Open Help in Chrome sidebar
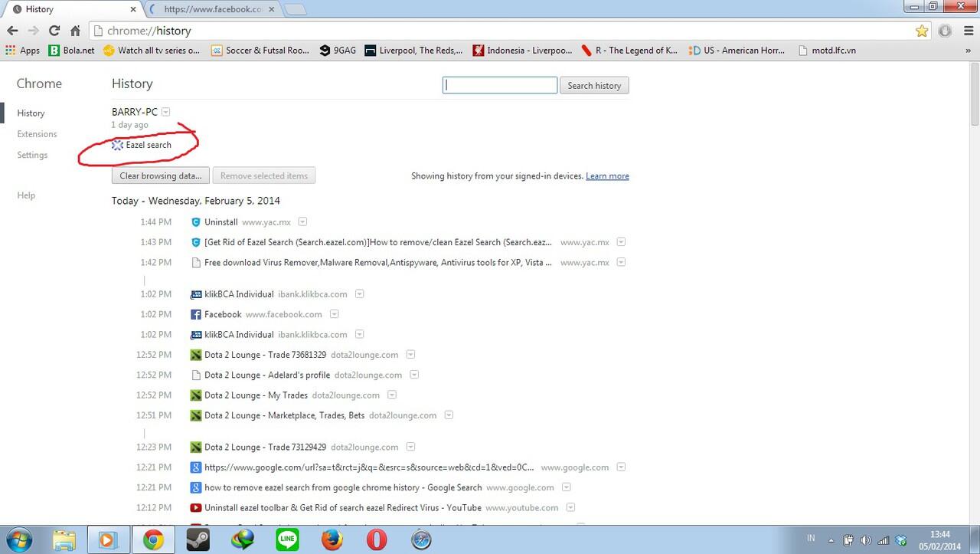 click(x=26, y=195)
